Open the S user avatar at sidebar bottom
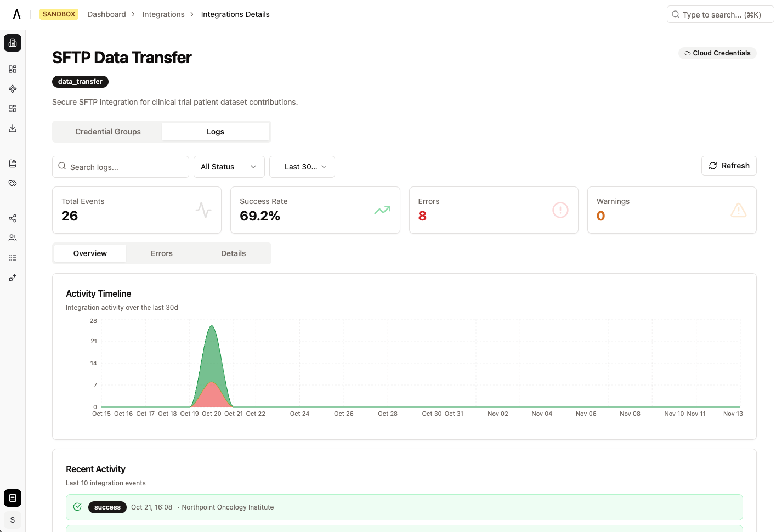 click(x=12, y=519)
